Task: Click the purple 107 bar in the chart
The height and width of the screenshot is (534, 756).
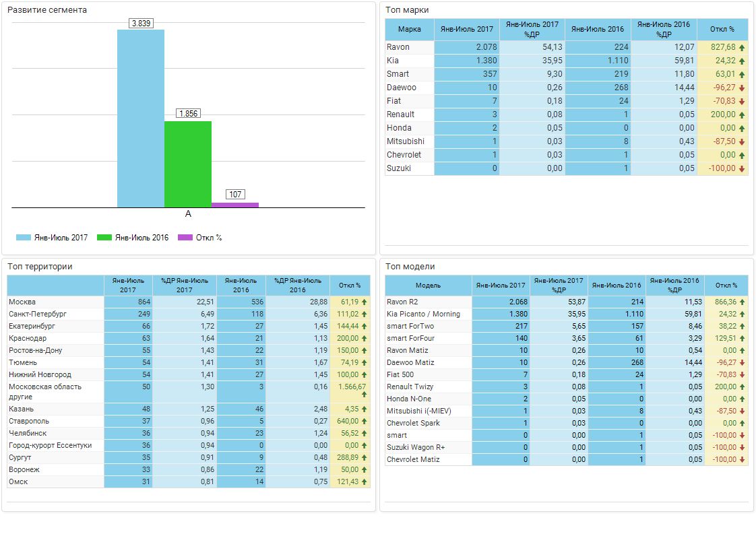Action: coord(235,205)
